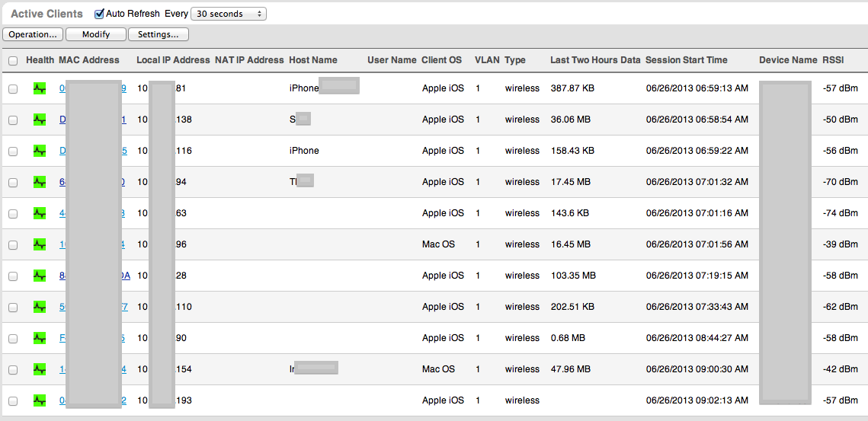The image size is (868, 421).
Task: Sort by Client OS column header
Action: (441, 60)
